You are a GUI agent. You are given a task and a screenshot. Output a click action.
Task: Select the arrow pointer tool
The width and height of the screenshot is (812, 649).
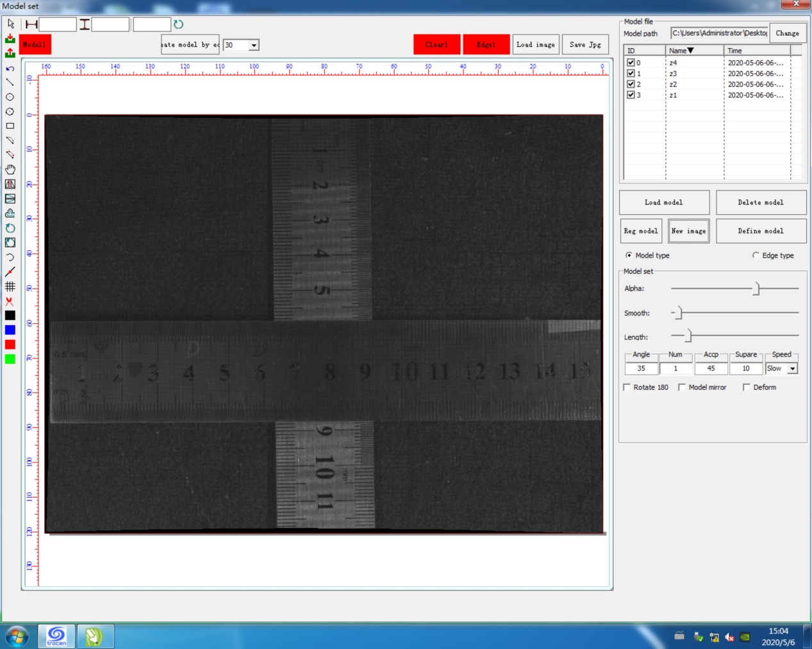click(10, 24)
